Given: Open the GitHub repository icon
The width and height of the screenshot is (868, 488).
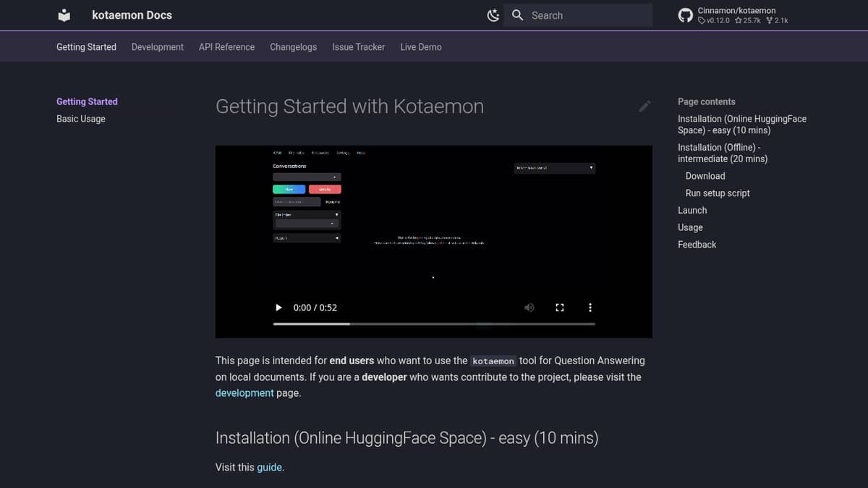Looking at the screenshot, I should [x=685, y=15].
